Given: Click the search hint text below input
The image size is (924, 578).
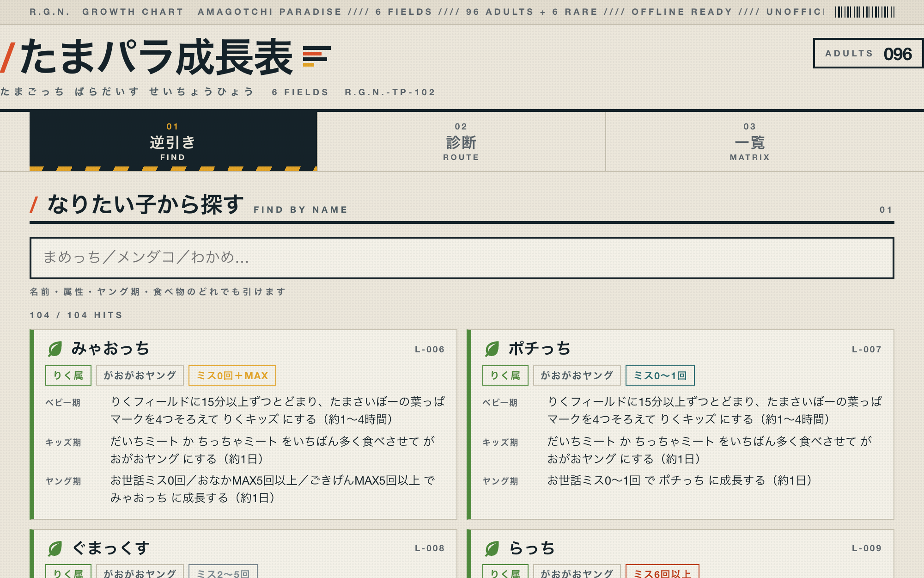Looking at the screenshot, I should [x=158, y=292].
